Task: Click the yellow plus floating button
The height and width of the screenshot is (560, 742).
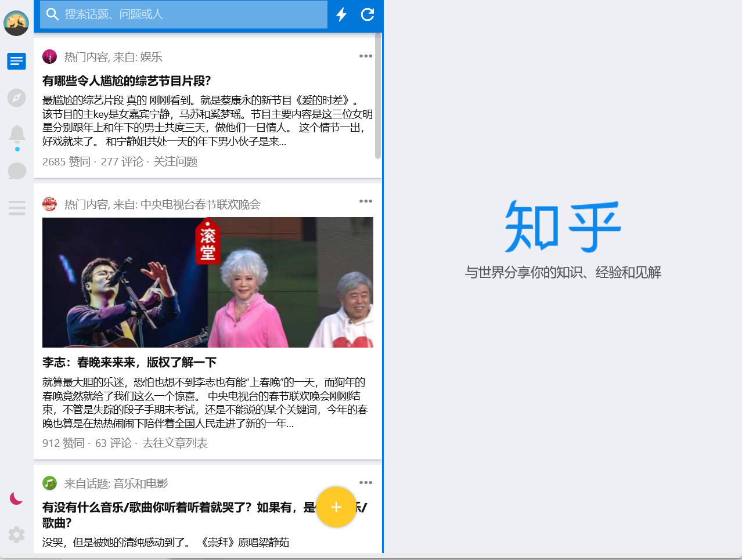Action: click(336, 507)
